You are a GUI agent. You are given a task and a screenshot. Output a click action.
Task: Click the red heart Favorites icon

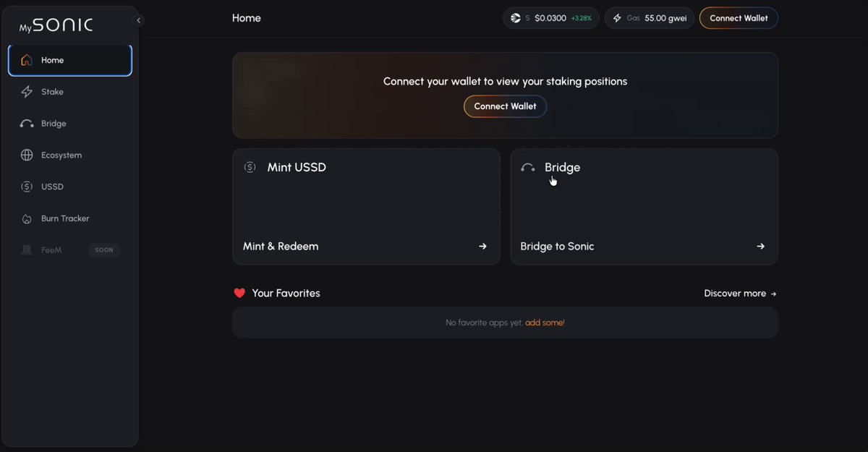pos(239,293)
